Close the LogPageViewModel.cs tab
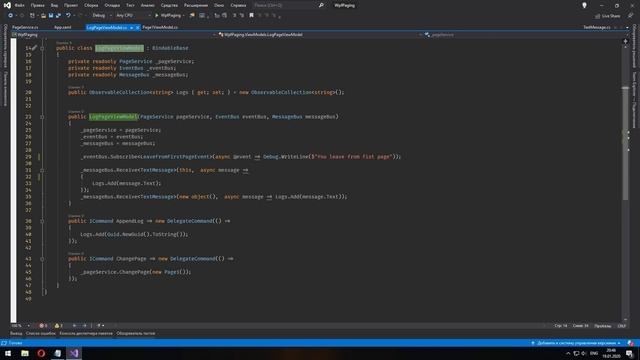 [138, 27]
